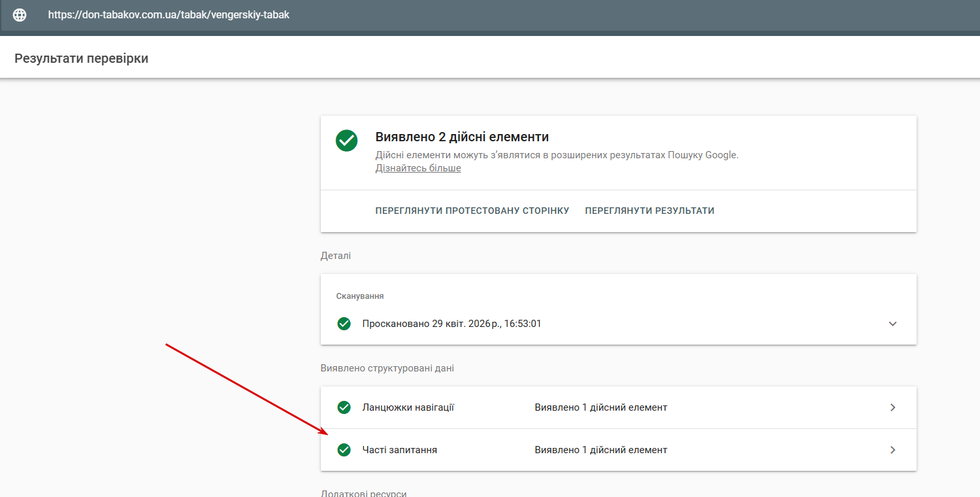Click the valid item status in the Часті запитання row
This screenshot has width=980, height=497.
pyautogui.click(x=600, y=450)
